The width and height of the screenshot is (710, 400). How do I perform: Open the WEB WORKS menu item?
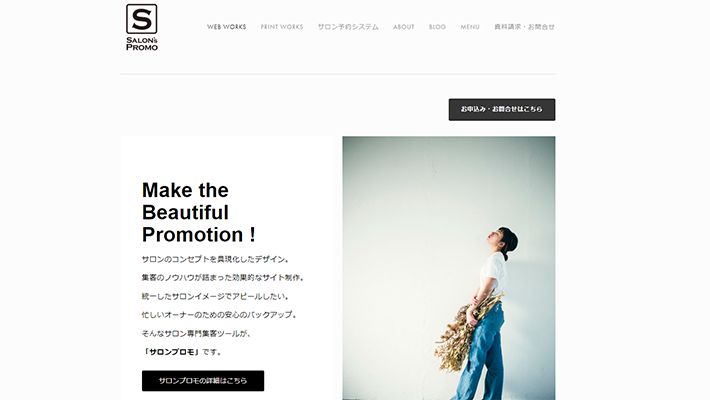click(x=226, y=27)
